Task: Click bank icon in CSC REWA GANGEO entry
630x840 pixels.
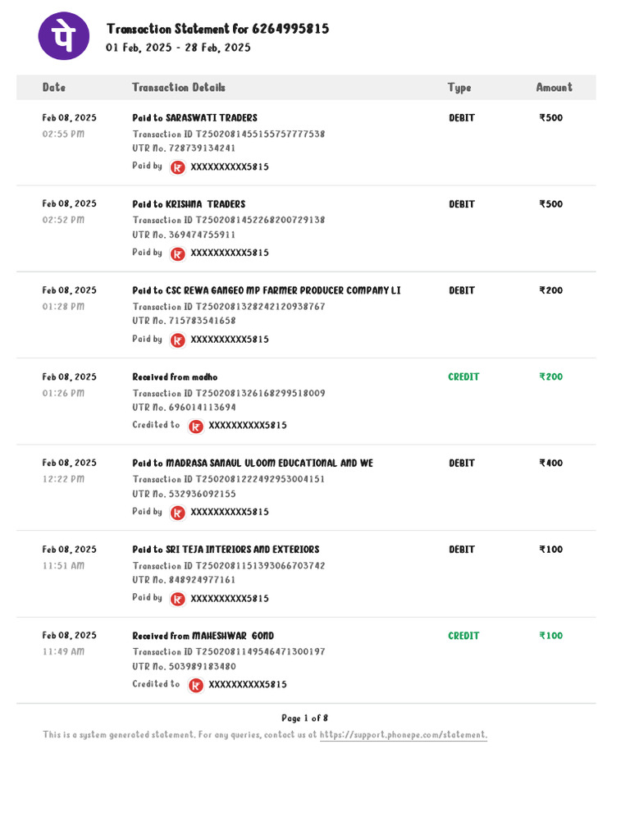Action: coord(178,340)
